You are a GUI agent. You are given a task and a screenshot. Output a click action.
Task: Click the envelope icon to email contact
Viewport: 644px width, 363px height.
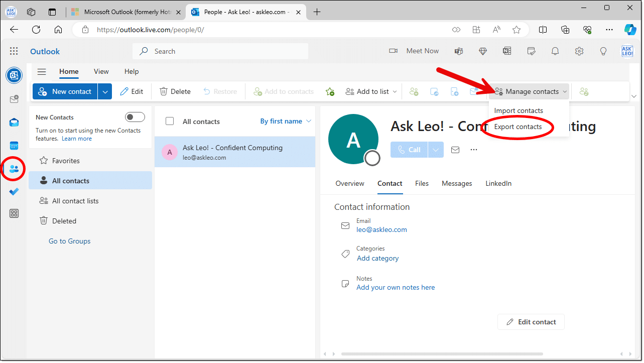click(455, 150)
